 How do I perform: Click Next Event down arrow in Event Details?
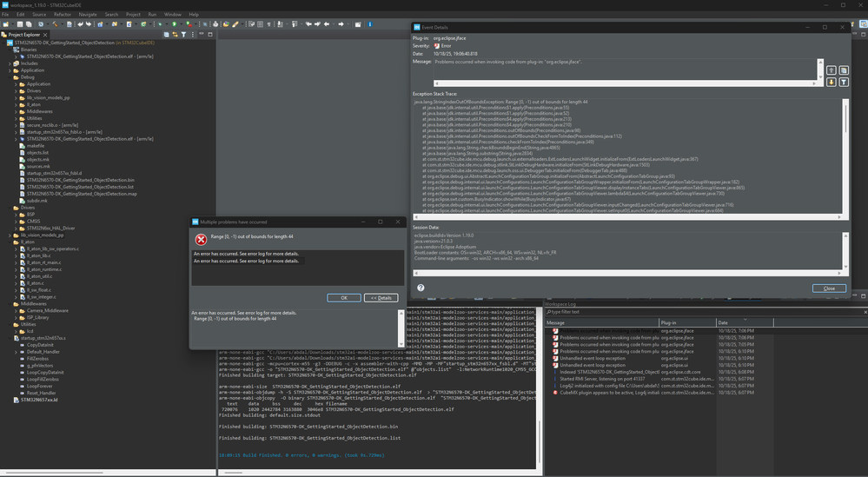831,82
